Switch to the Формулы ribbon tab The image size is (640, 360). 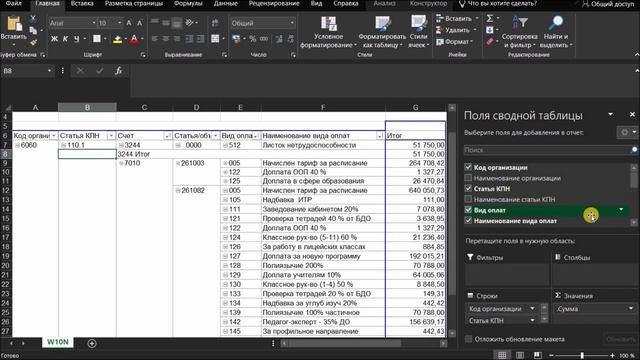188,4
